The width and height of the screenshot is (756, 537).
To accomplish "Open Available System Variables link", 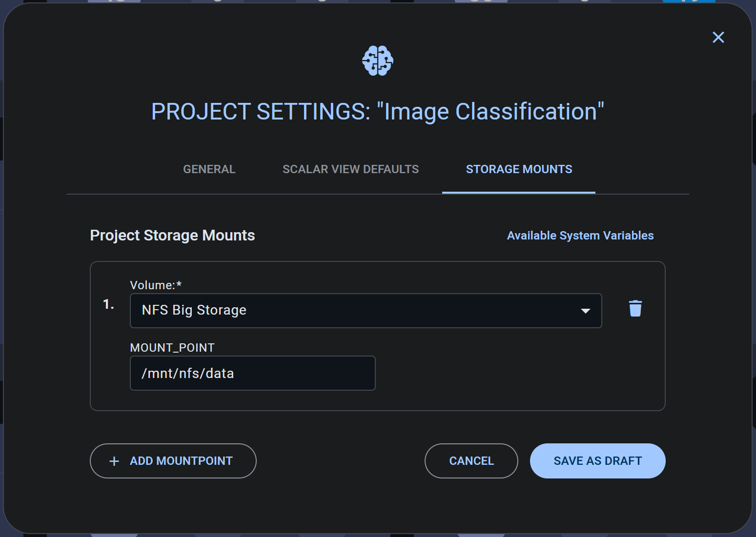I will (580, 236).
